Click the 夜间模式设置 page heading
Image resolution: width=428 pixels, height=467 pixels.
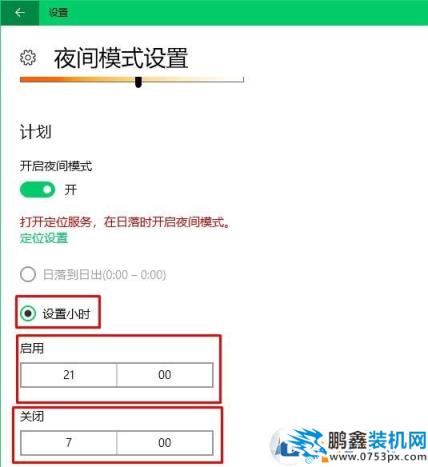[121, 58]
